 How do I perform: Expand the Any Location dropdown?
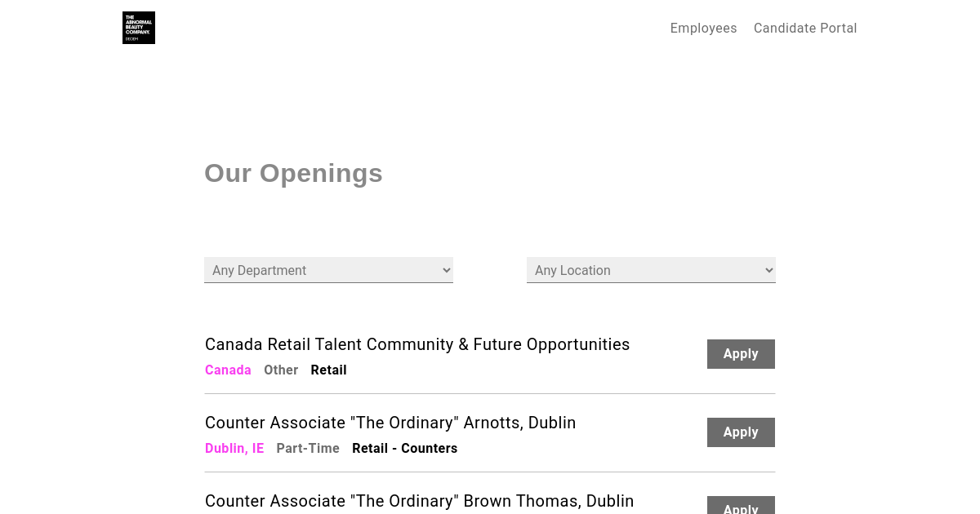(x=649, y=270)
